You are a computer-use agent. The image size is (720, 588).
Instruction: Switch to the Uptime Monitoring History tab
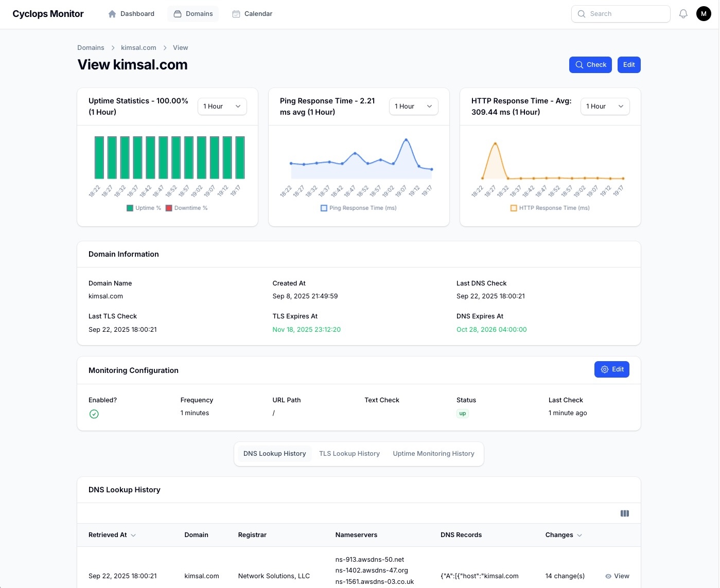[x=433, y=454]
